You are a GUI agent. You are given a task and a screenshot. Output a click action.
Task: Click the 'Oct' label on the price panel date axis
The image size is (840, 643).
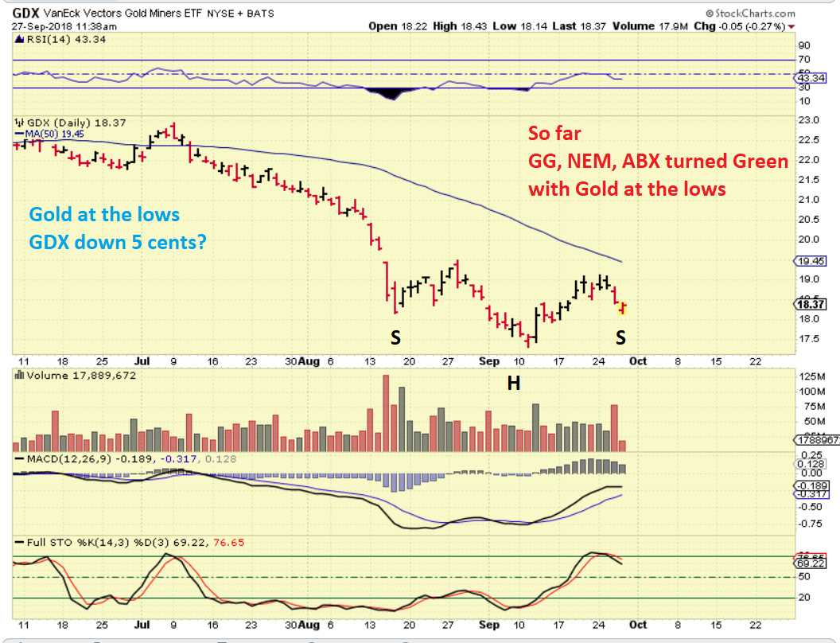(637, 361)
